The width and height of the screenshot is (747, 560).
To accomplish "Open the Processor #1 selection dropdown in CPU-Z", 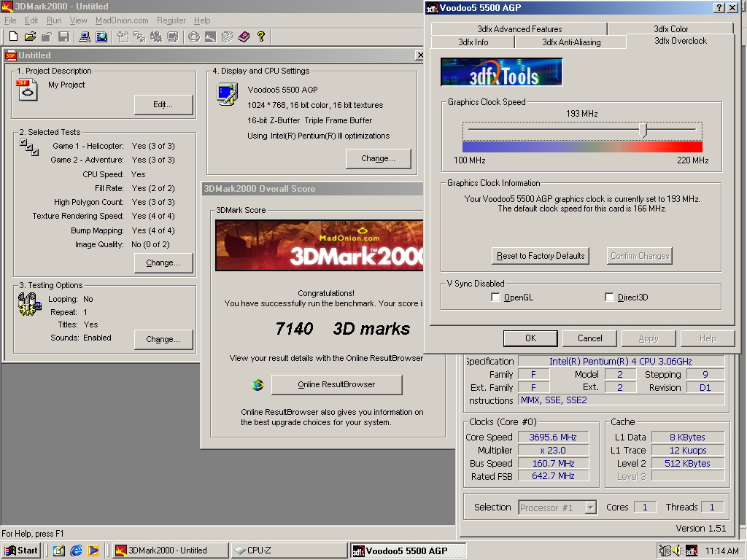I will 590,507.
